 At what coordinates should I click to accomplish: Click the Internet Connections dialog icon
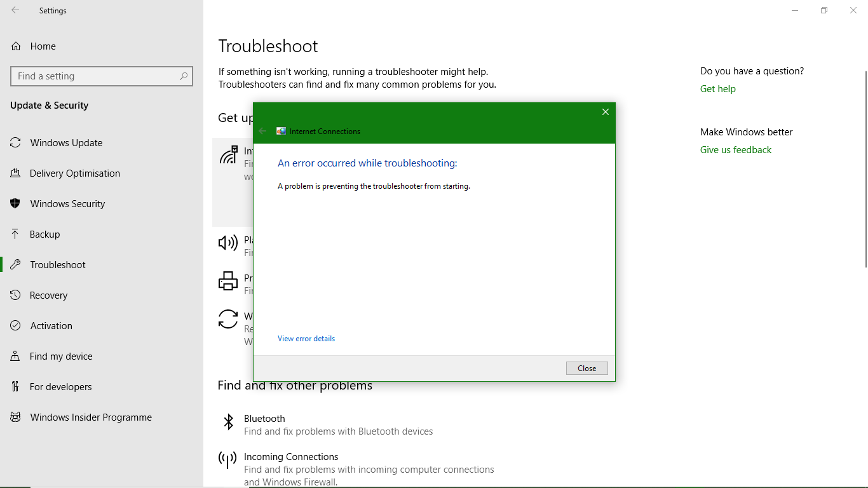pyautogui.click(x=281, y=131)
